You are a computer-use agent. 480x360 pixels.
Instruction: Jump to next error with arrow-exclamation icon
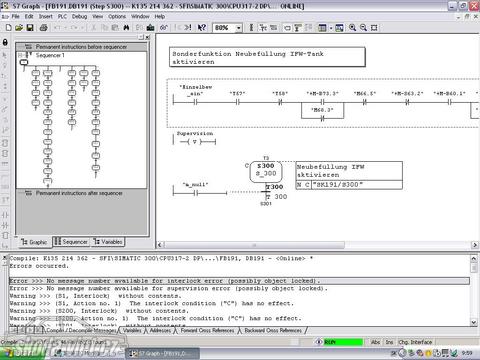point(188,28)
